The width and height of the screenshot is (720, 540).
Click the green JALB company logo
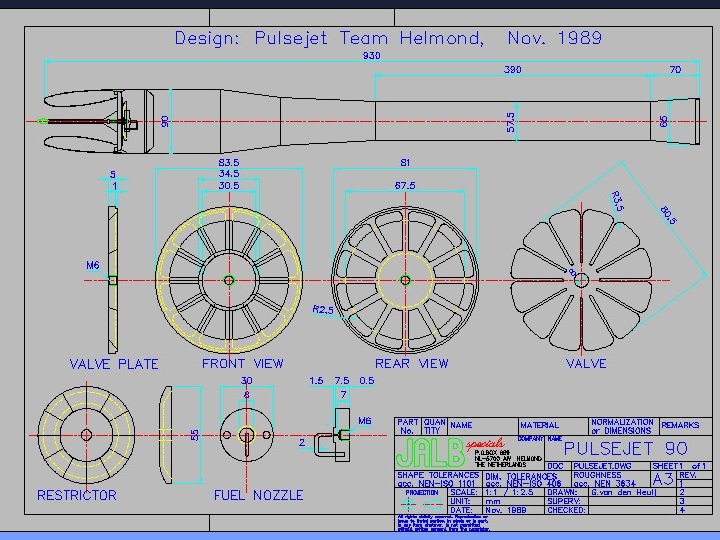point(430,453)
